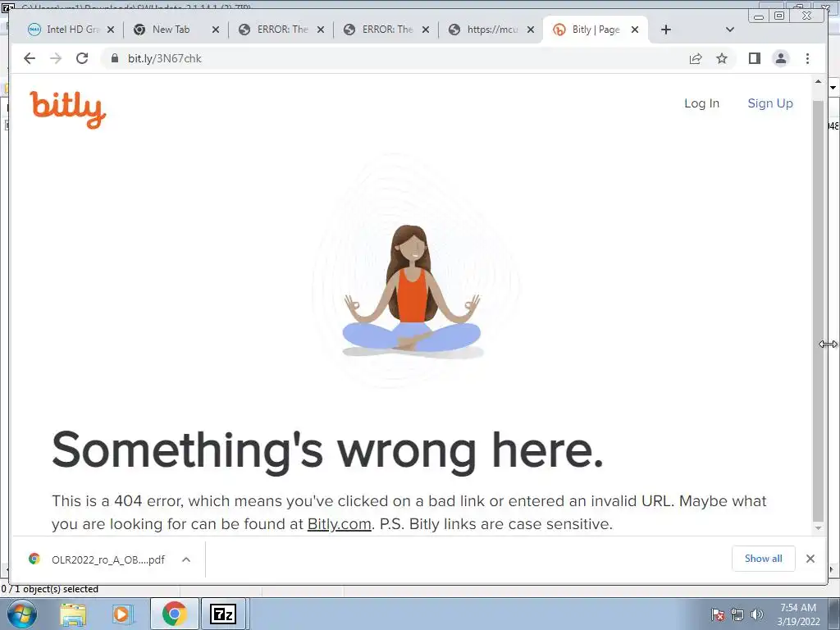Open the Chrome profile avatar
The image size is (840, 630).
click(781, 58)
